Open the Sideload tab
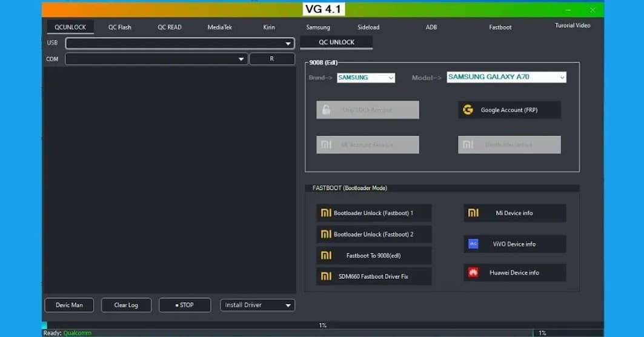The height and width of the screenshot is (337, 644). pyautogui.click(x=368, y=27)
